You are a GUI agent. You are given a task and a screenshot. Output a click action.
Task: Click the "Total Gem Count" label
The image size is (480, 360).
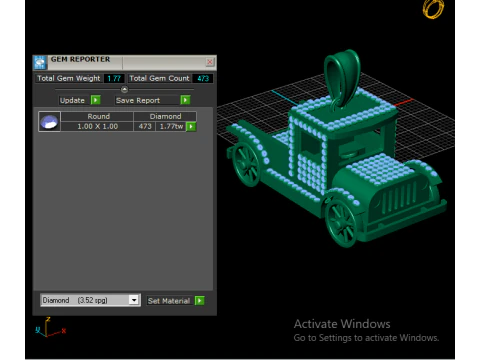(159, 78)
